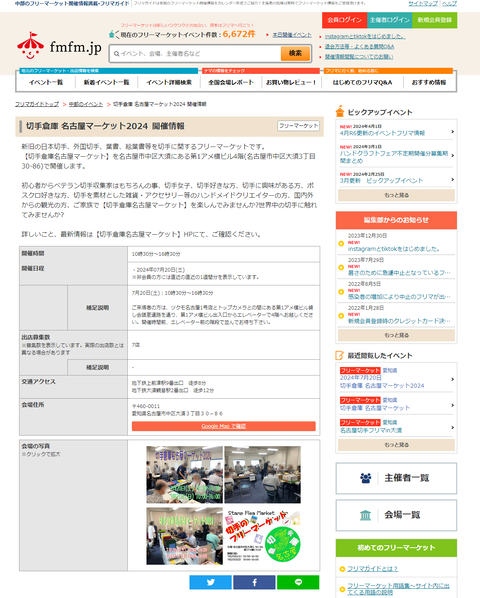Click the フリーマーケット tag button in title
The width and height of the screenshot is (480, 598).
click(299, 126)
